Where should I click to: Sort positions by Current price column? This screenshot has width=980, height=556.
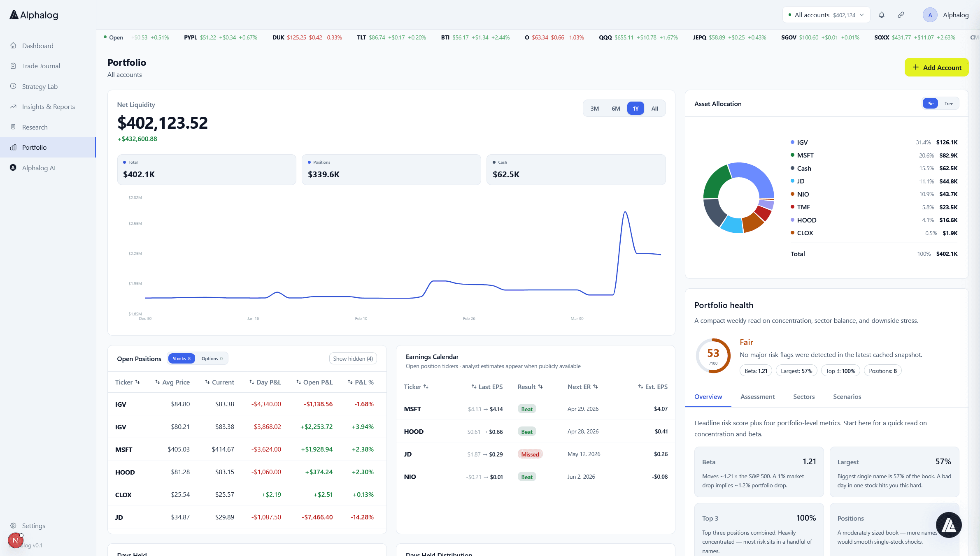(x=219, y=382)
